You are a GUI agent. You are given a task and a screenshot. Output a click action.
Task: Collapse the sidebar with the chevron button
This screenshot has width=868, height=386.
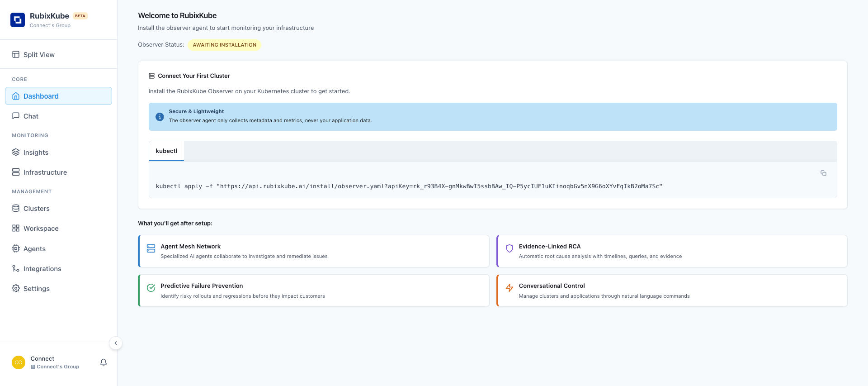click(116, 343)
